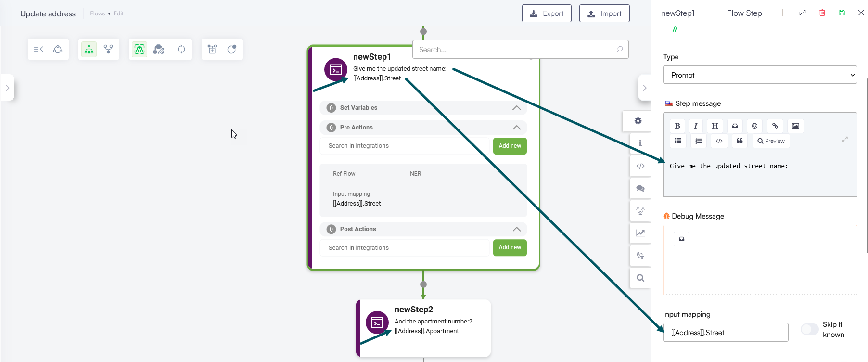The width and height of the screenshot is (868, 362).
Task: Insert an emoji via the smiley icon
Action: 754,126
